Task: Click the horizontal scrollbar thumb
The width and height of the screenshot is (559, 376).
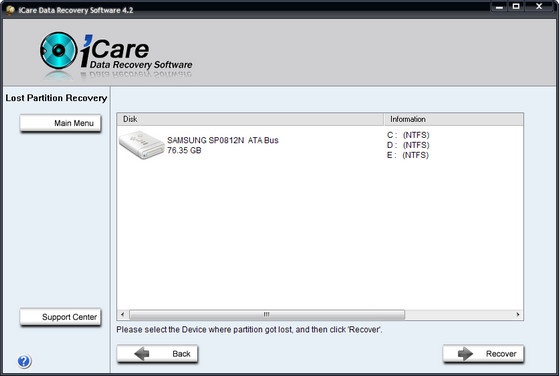Action: click(x=267, y=314)
